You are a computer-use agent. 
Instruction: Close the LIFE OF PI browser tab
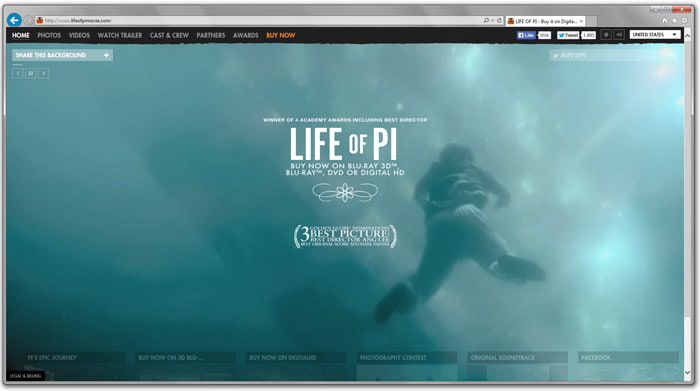coord(581,21)
